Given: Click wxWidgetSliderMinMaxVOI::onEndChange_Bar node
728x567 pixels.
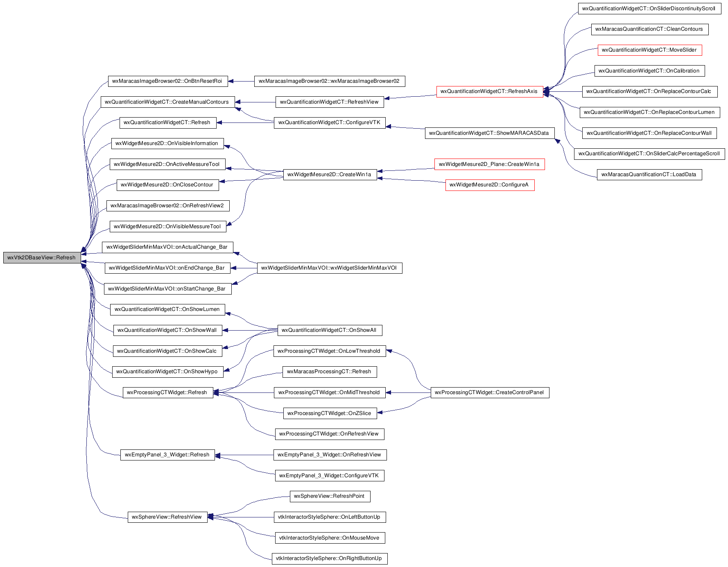Looking at the screenshot, I should [x=167, y=268].
